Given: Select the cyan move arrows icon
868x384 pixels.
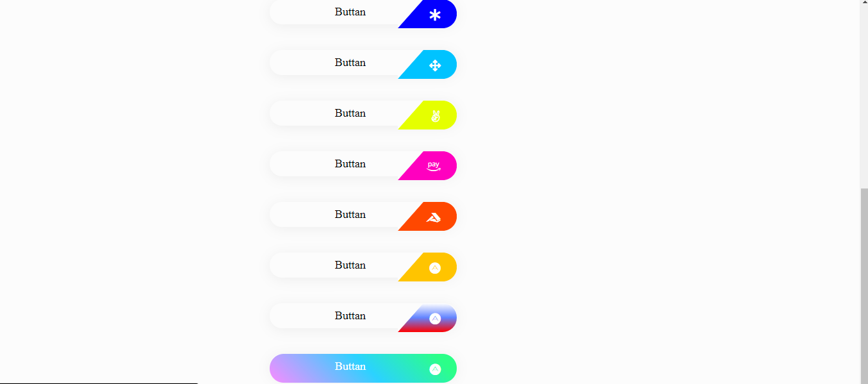Looking at the screenshot, I should tap(435, 64).
